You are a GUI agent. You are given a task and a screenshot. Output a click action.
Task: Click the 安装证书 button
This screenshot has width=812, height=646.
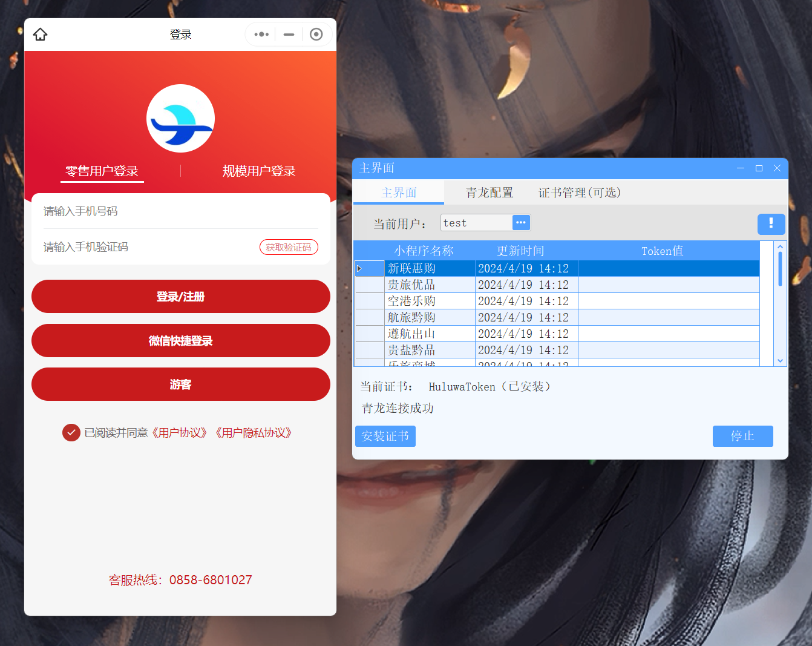point(385,436)
